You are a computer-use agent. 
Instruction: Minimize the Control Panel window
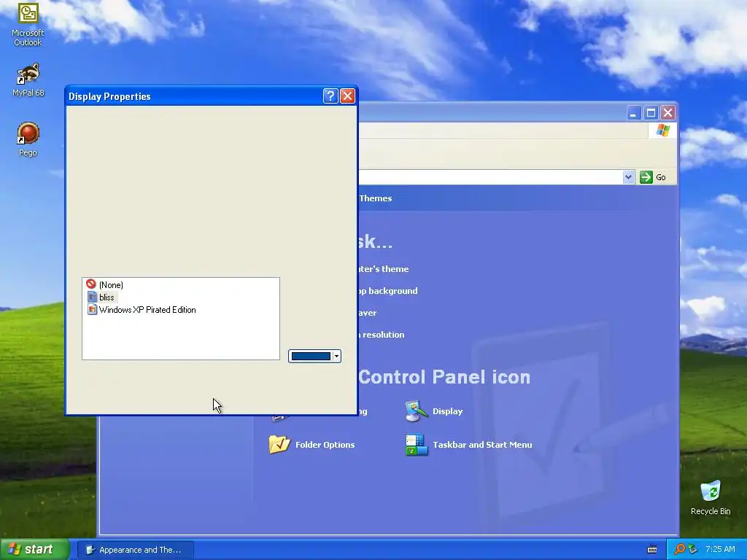[634, 113]
